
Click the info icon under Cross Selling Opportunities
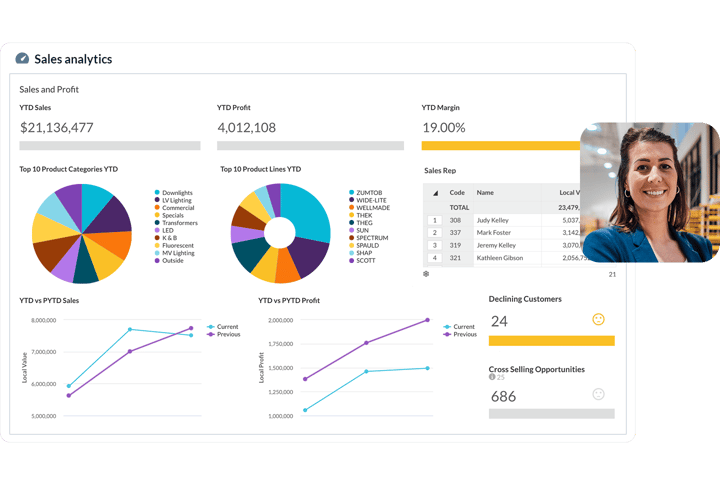(x=492, y=377)
